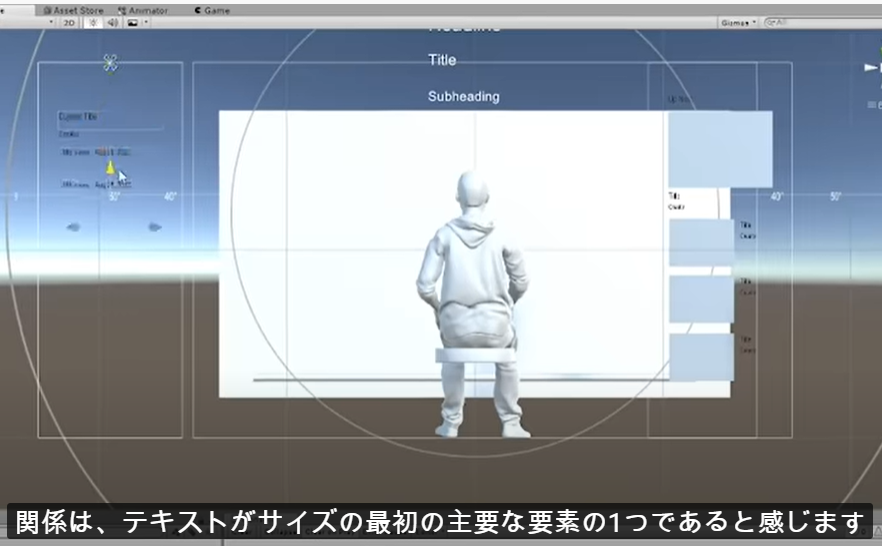Viewport: 882px width, 546px height.
Task: Click the left arrow in left panel
Action: pyautogui.click(x=73, y=227)
